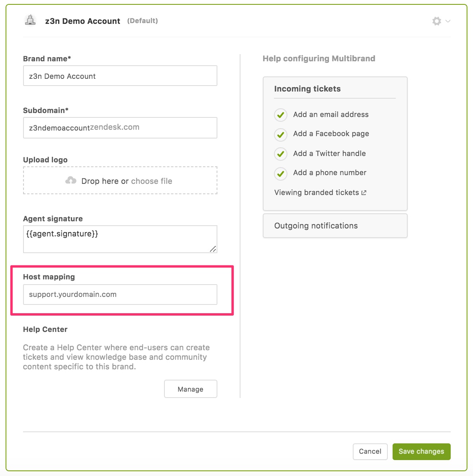Screen dimensions: 473x476
Task: Click the email address checkmark icon
Action: [281, 115]
